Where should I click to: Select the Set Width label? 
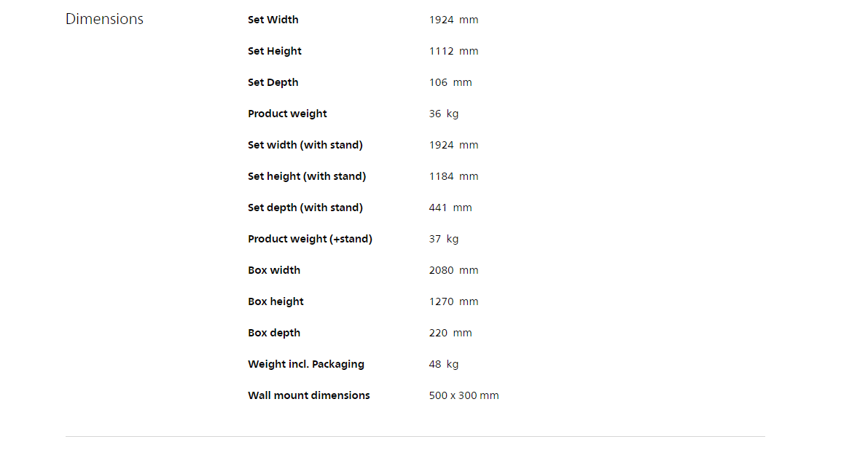tap(273, 20)
